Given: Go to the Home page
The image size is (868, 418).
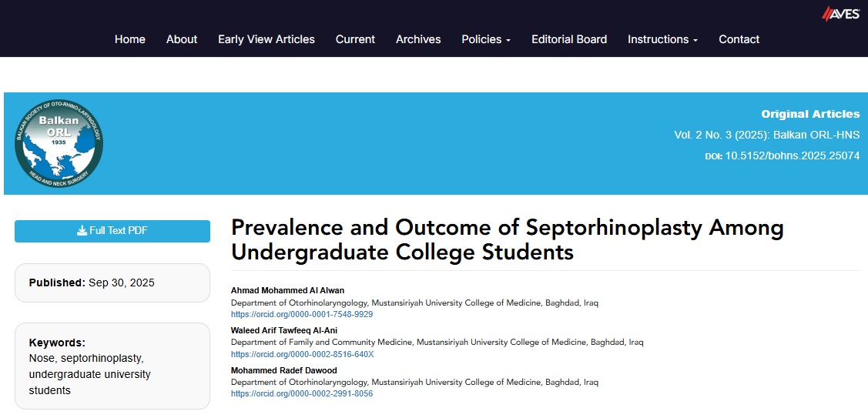Looking at the screenshot, I should (130, 39).
